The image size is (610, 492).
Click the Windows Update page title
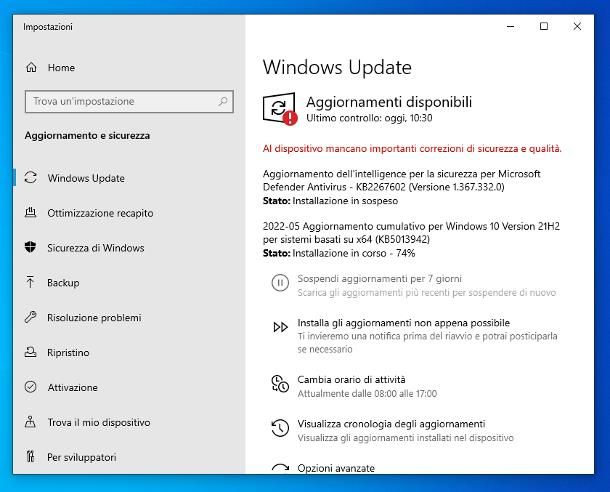(x=337, y=67)
